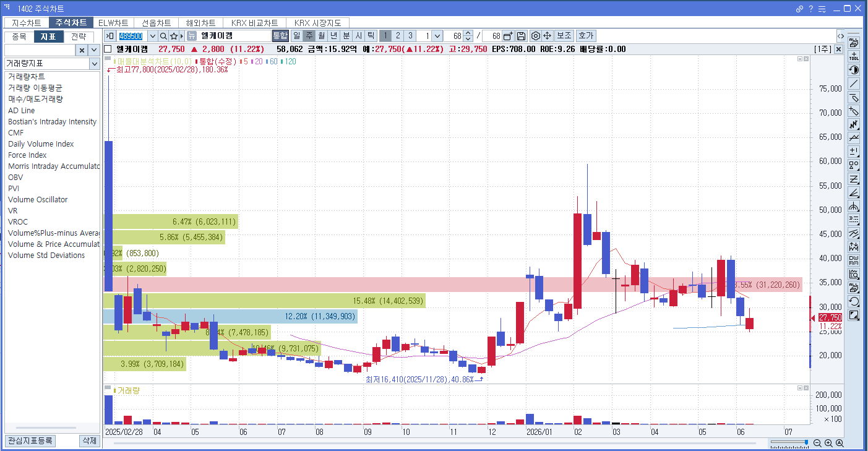Open the plus/minus marker tool
The width and height of the screenshot is (868, 451).
[x=854, y=152]
